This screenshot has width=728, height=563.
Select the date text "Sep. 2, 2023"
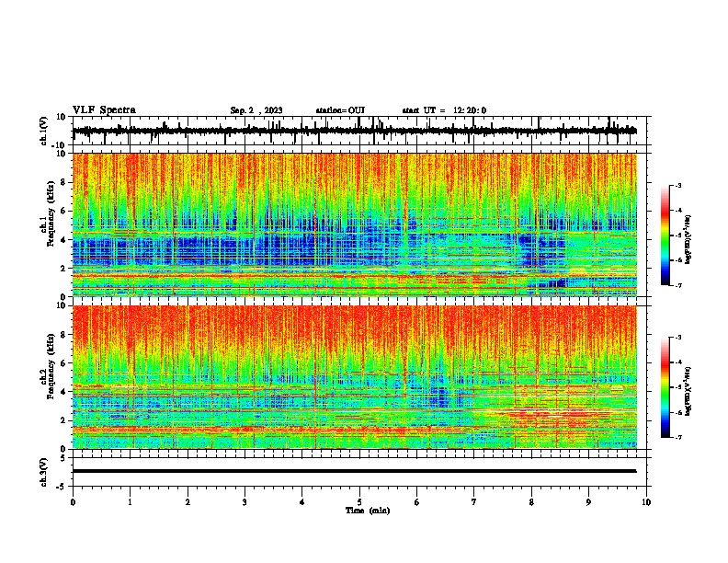pyautogui.click(x=256, y=110)
